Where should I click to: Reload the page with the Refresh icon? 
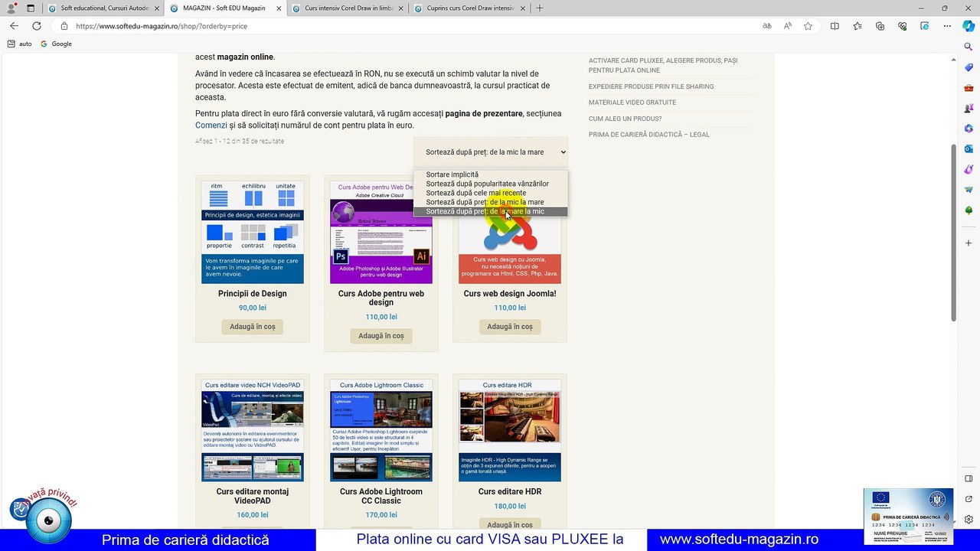click(36, 26)
